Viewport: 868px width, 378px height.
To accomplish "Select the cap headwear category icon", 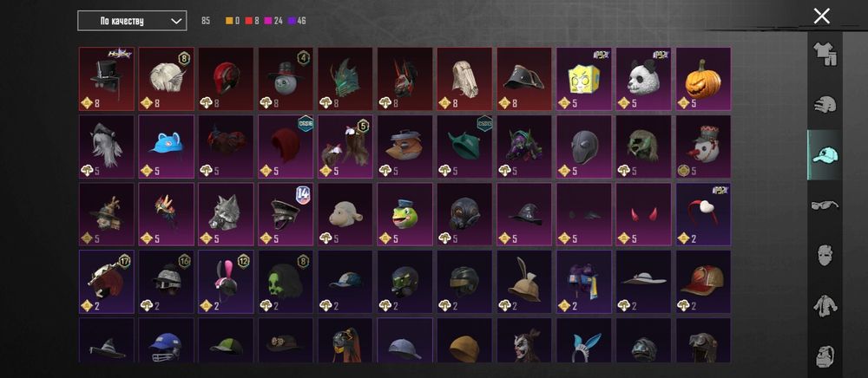I will click(x=825, y=155).
